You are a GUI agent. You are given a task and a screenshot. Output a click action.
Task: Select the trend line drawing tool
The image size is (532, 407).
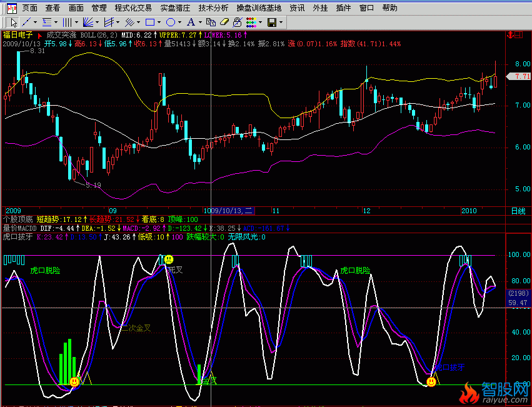(26, 23)
